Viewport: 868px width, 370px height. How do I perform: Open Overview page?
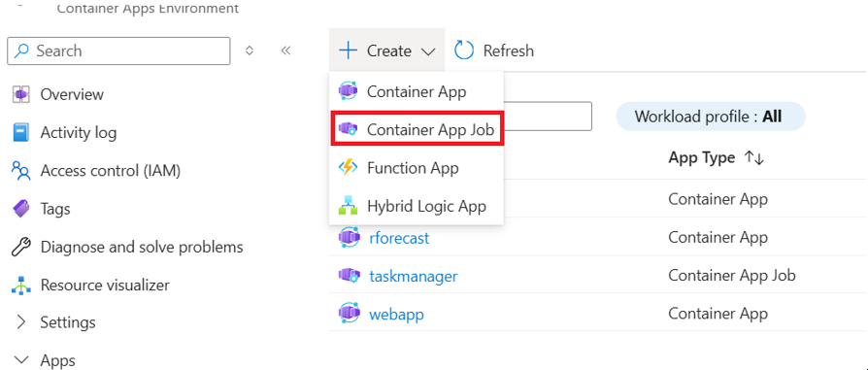click(72, 94)
